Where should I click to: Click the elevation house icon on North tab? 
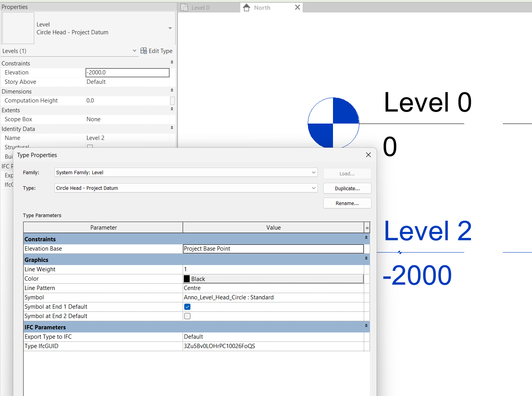pos(246,7)
